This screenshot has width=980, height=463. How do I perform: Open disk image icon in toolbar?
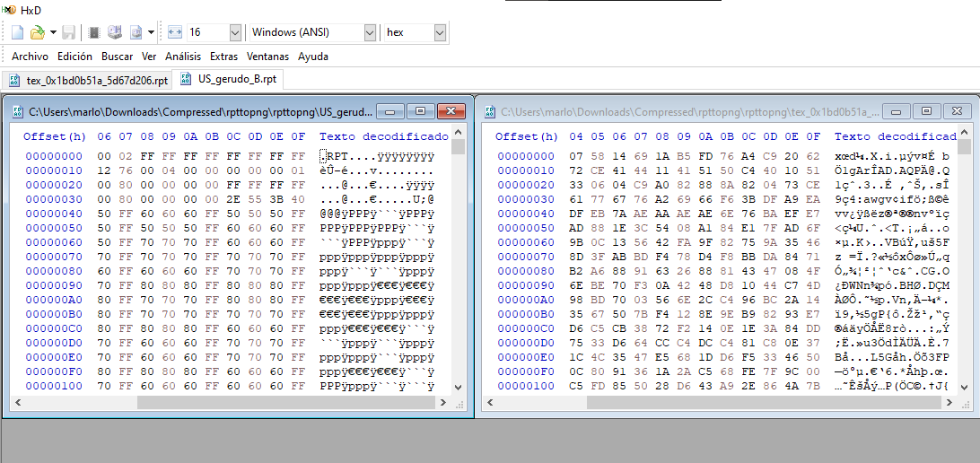coord(136,32)
